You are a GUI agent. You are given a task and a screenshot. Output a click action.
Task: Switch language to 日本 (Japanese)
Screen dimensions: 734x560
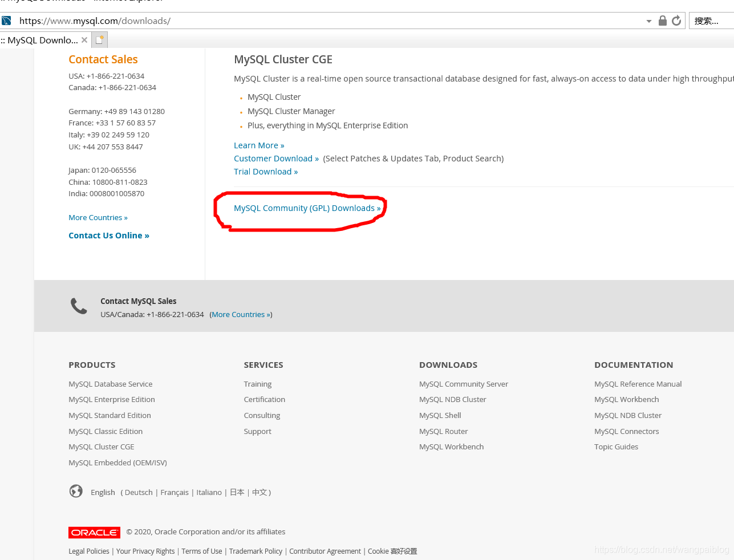237,493
